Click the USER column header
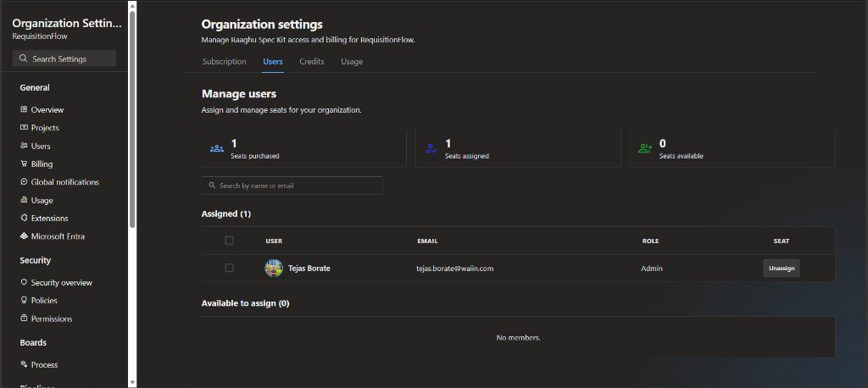The width and height of the screenshot is (868, 388). (274, 241)
